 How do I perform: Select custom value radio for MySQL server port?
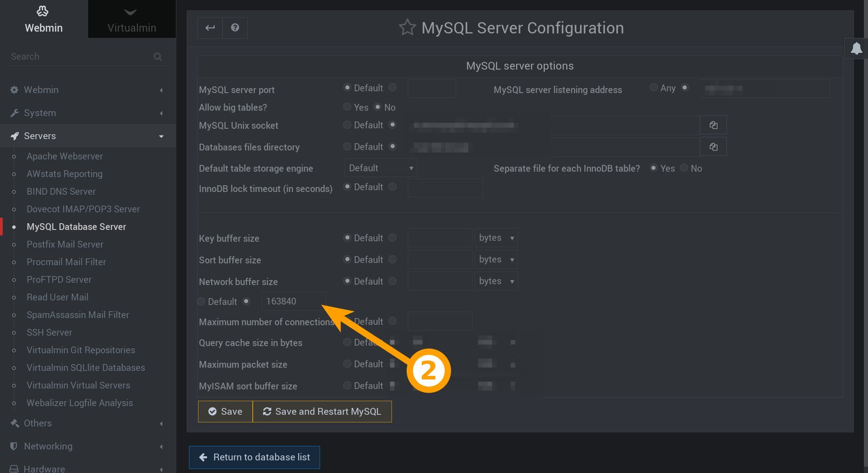tap(392, 88)
